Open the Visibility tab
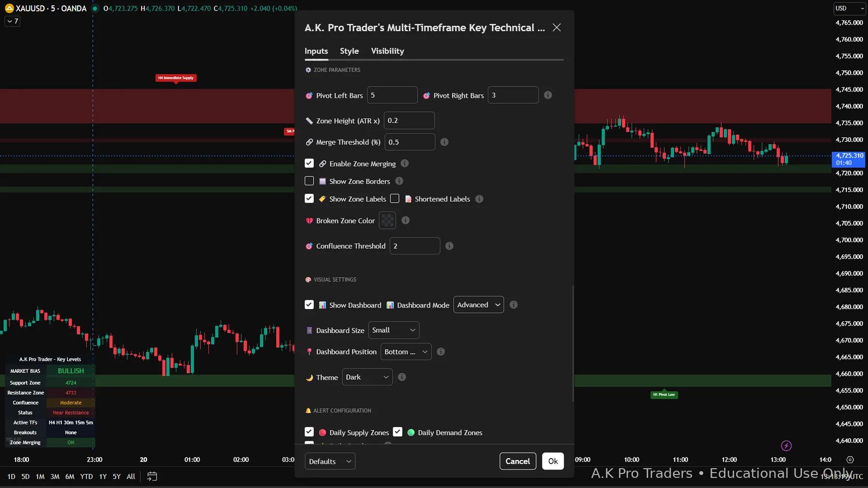Image resolution: width=868 pixels, height=488 pixels. coord(387,51)
